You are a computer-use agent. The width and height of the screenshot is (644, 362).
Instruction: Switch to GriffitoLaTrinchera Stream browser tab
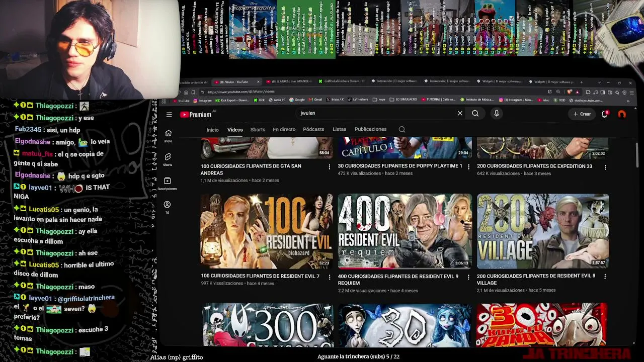click(x=341, y=81)
